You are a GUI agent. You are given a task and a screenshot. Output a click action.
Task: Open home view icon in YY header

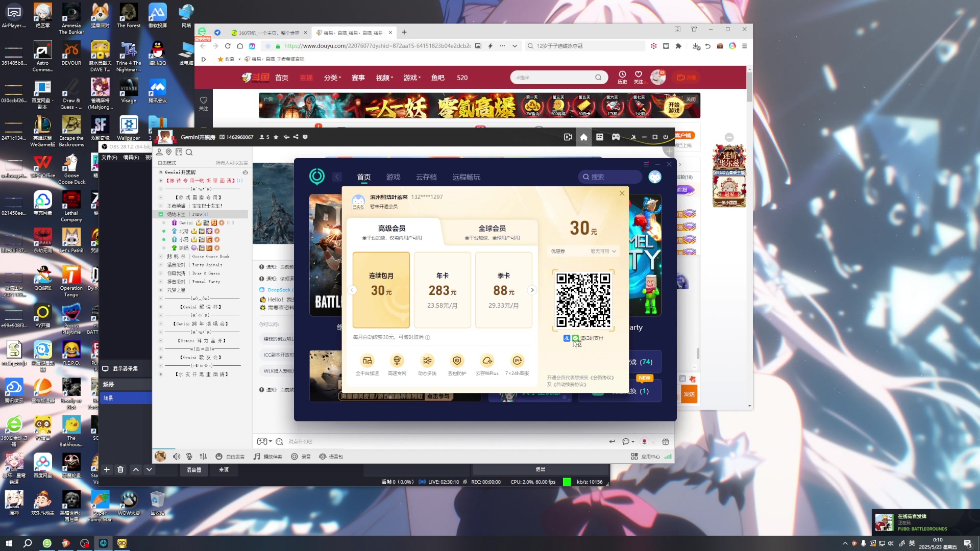tap(583, 137)
